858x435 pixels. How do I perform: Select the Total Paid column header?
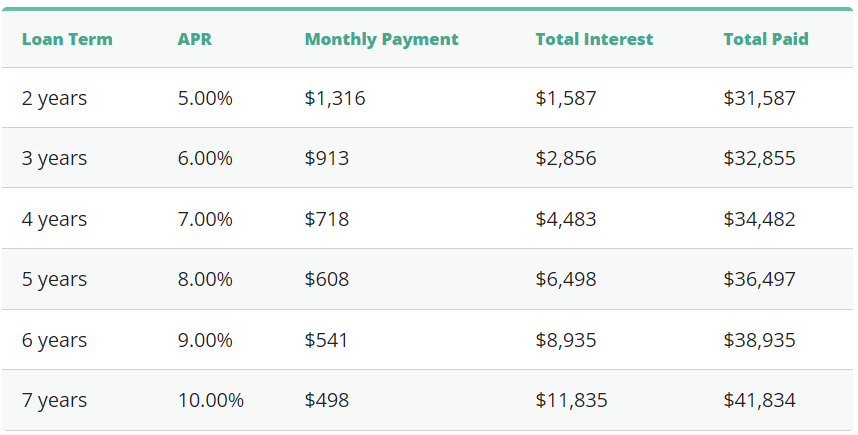tap(766, 40)
